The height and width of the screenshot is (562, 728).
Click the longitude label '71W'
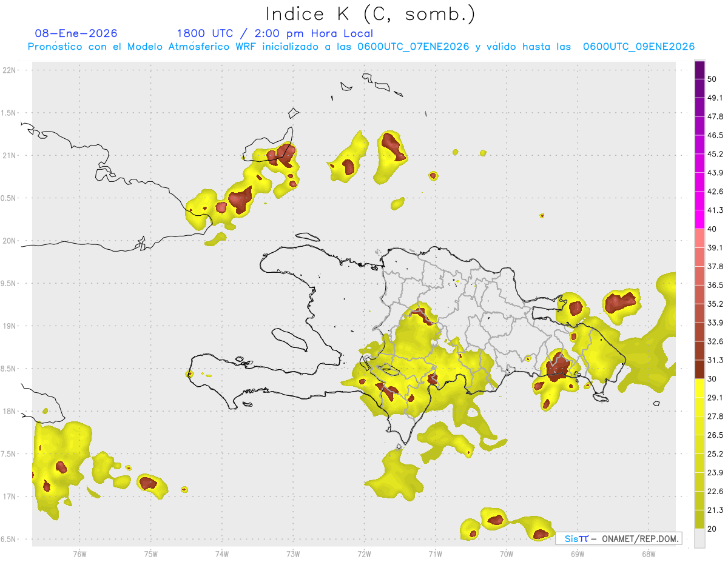tap(435, 554)
